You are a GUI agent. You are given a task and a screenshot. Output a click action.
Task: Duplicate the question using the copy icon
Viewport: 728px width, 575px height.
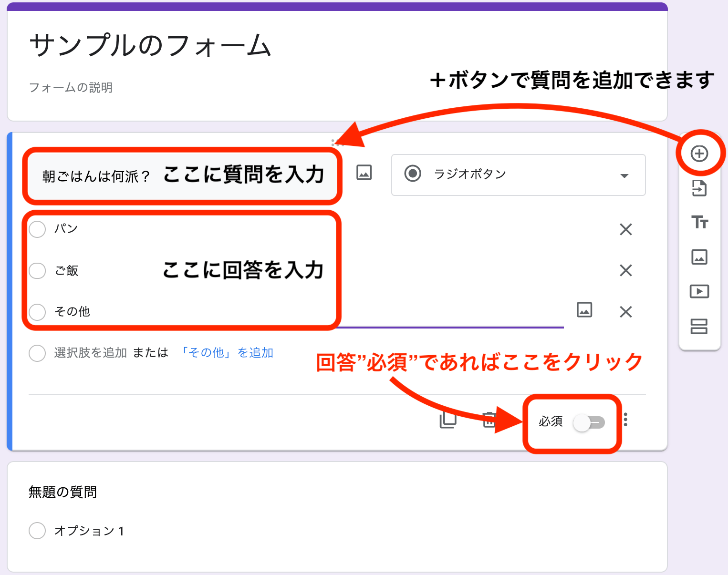(447, 420)
